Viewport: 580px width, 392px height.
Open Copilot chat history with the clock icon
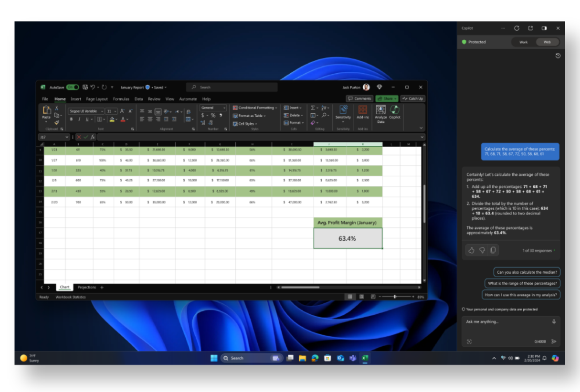pyautogui.click(x=558, y=56)
